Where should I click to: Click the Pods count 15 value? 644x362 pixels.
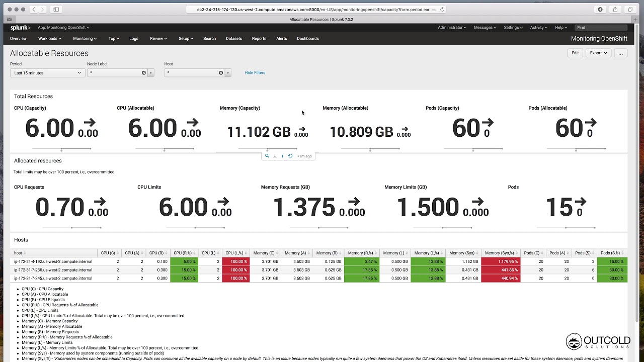click(x=558, y=207)
